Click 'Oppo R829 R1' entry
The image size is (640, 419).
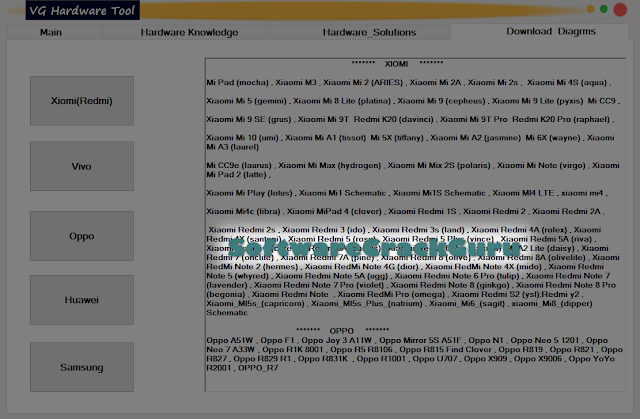click(x=262, y=359)
